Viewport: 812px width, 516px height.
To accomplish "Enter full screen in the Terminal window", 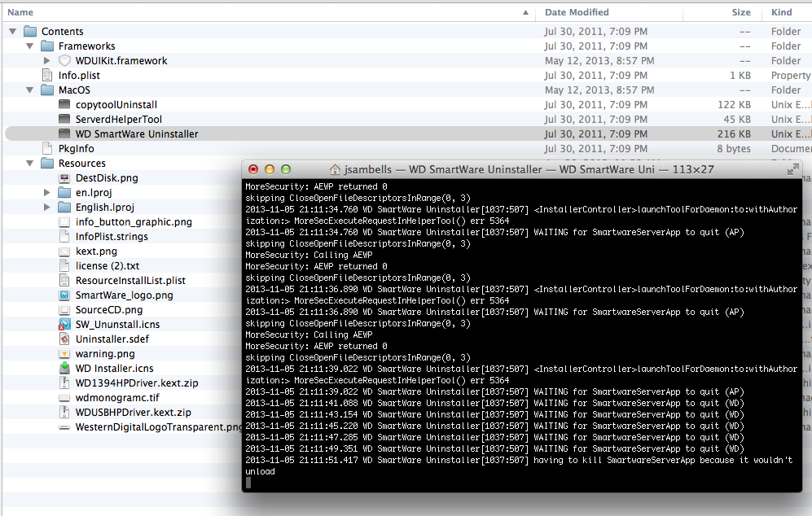I will click(792, 169).
